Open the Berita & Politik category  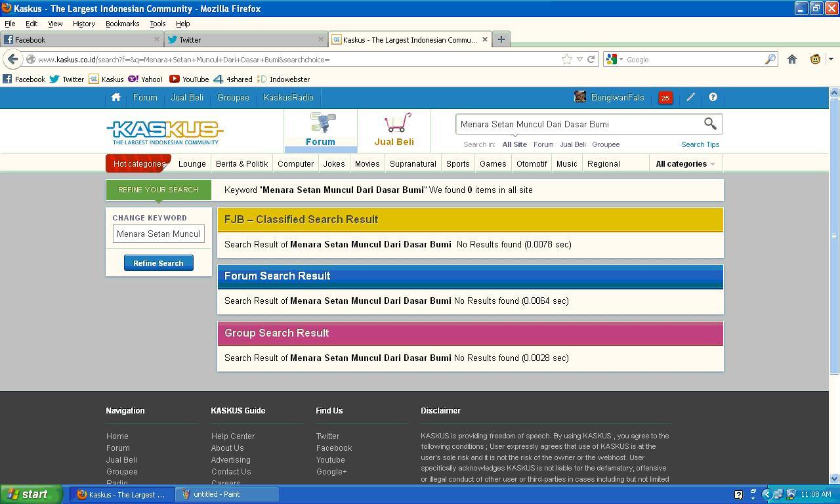[241, 163]
